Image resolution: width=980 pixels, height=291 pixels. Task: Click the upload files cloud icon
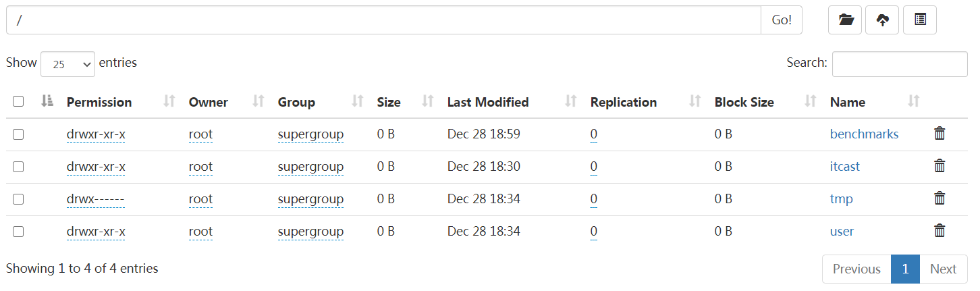(x=882, y=20)
